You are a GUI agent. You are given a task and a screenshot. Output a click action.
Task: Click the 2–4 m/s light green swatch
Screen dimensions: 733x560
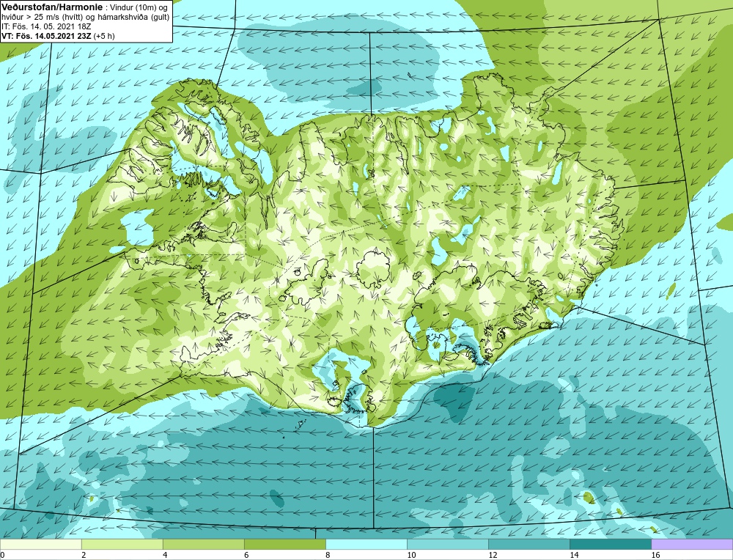122,544
